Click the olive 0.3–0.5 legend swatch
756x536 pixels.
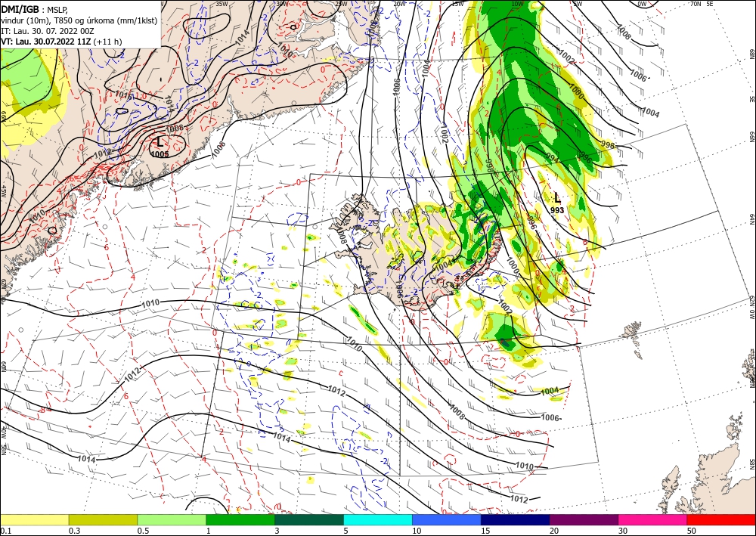[x=103, y=519]
